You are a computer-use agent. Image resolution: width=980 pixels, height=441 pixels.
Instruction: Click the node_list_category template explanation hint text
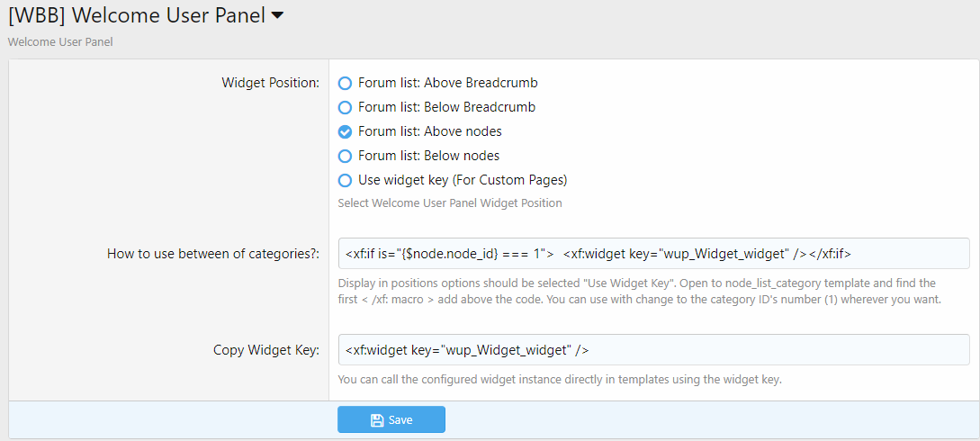point(639,292)
